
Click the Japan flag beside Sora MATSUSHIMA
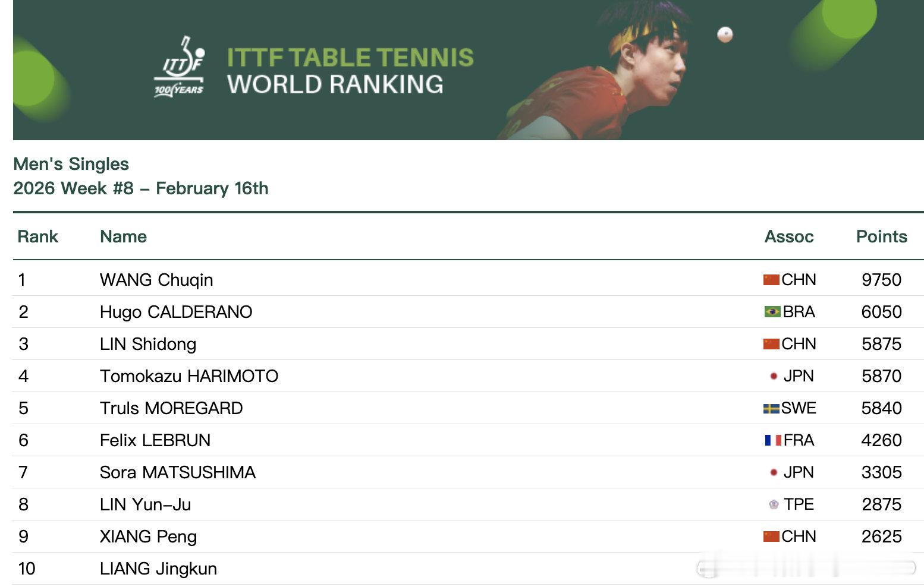pos(774,472)
